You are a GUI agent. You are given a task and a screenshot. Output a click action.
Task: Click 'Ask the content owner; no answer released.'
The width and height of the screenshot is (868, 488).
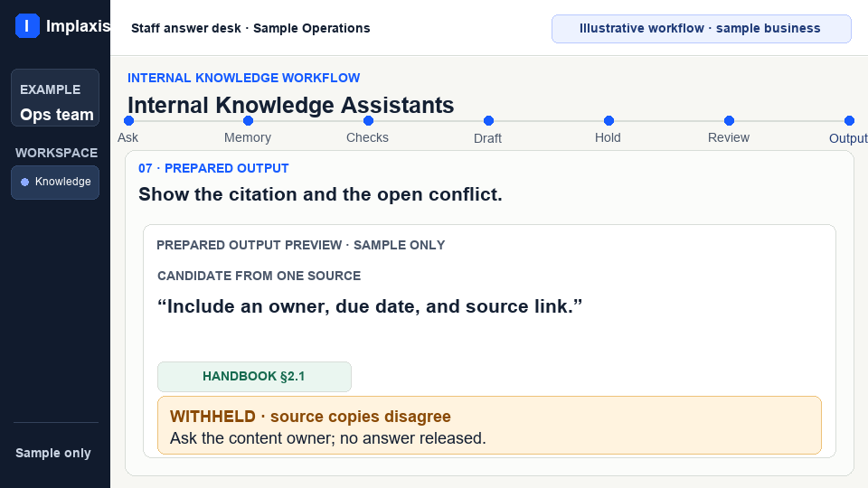tap(327, 438)
